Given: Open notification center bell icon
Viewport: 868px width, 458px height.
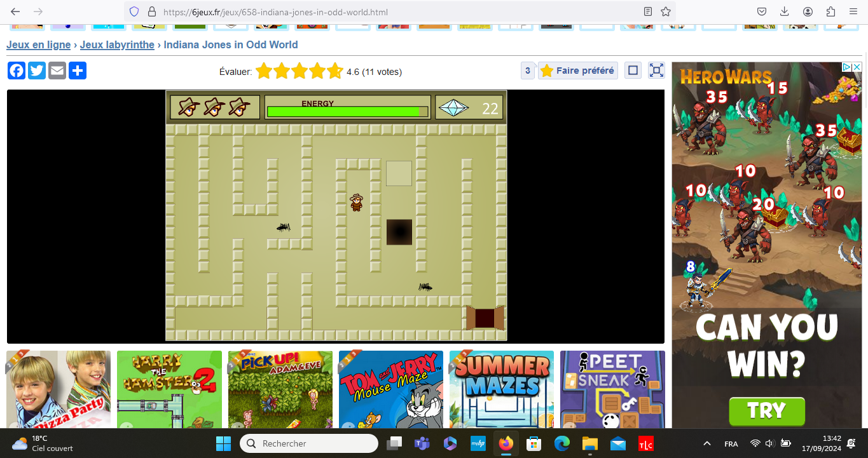Looking at the screenshot, I should tap(851, 443).
